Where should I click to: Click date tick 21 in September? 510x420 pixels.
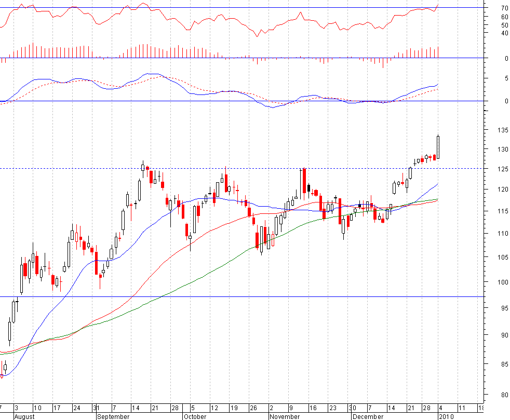[155, 408]
